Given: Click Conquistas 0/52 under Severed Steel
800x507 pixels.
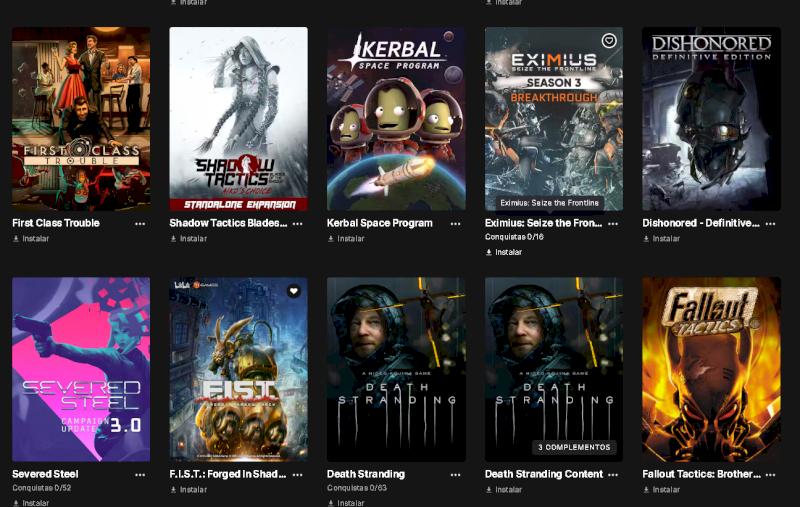Looking at the screenshot, I should [x=41, y=488].
